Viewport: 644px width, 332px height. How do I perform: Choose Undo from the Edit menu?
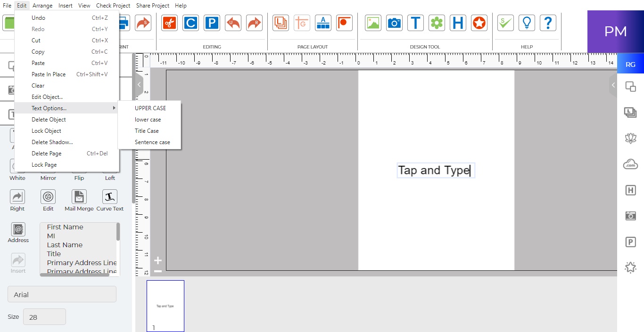(67, 18)
